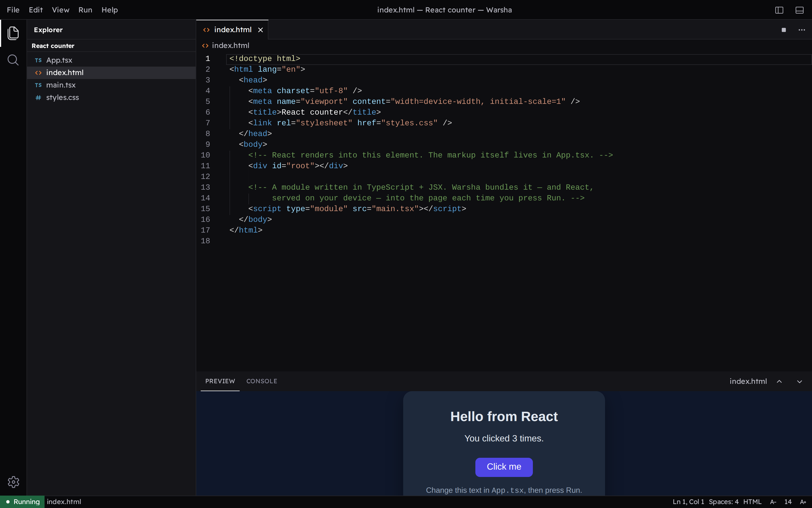Increase font size with A+ button
The image size is (812, 508).
click(803, 502)
